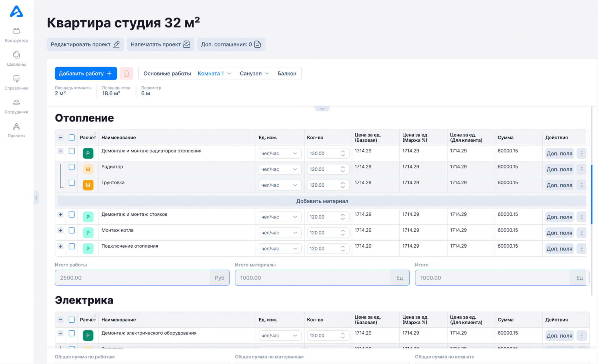Click the green P badge for Монтаж котла

tap(88, 233)
